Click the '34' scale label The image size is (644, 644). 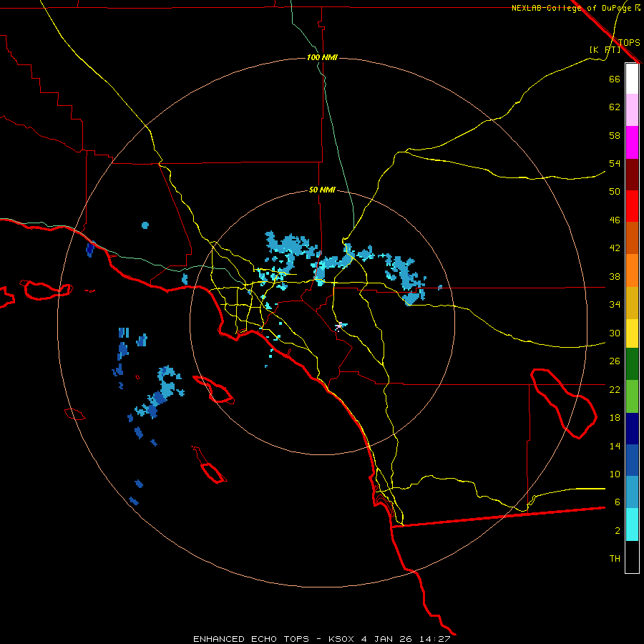coord(615,305)
